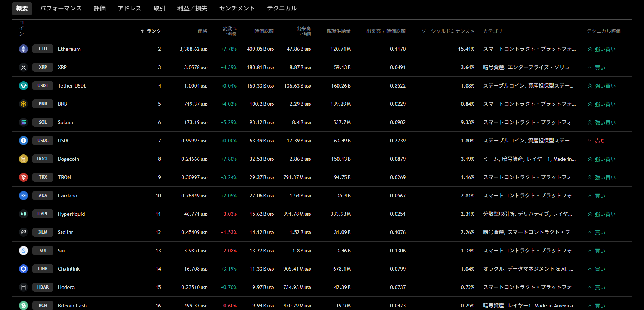Image resolution: width=644 pixels, height=310 pixels.
Task: Sort by 循環供給量 column header
Action: 338,31
